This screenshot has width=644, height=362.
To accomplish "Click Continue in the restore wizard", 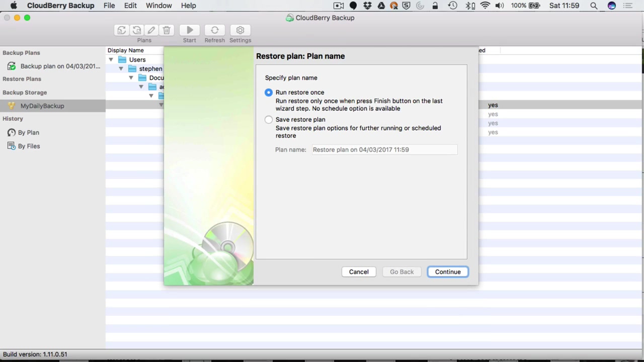I will tap(448, 272).
